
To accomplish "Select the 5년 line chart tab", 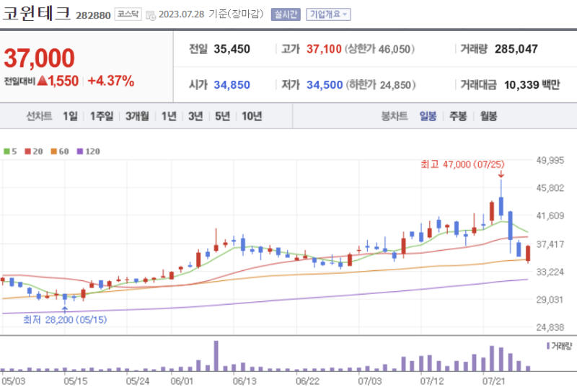I will (x=222, y=116).
